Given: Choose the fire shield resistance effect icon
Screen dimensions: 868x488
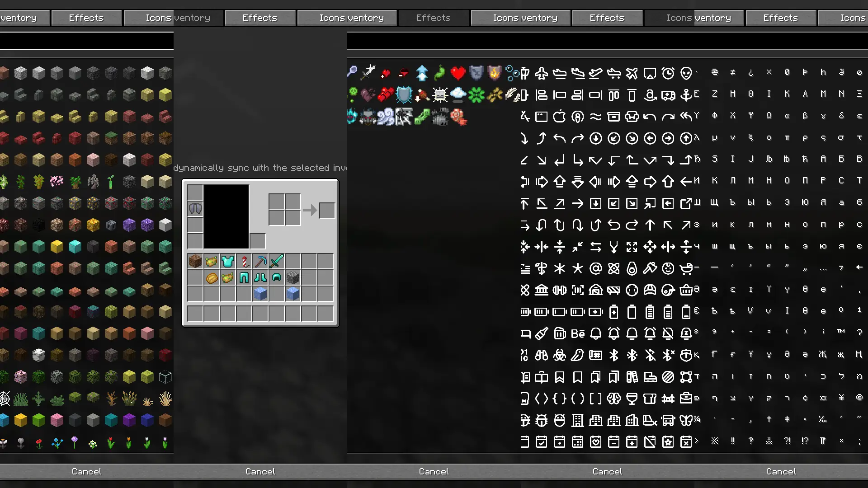Looking at the screenshot, I should (x=494, y=73).
